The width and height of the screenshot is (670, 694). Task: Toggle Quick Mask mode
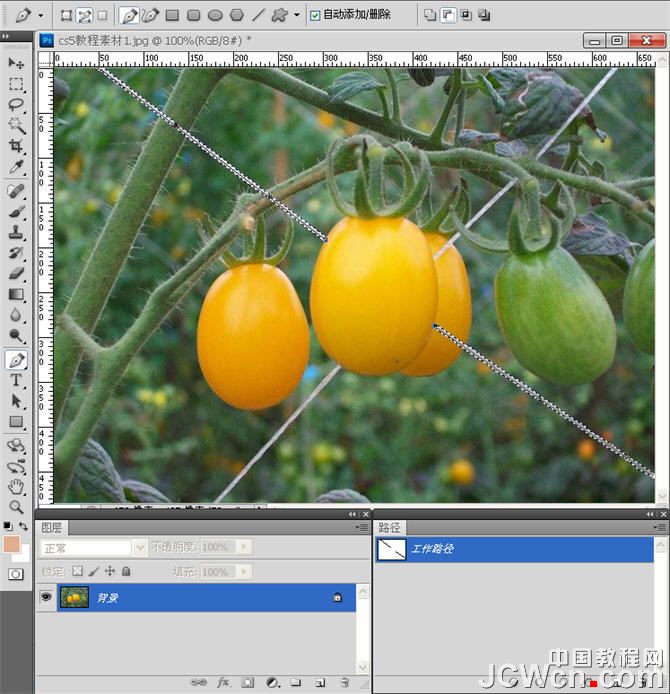15,574
